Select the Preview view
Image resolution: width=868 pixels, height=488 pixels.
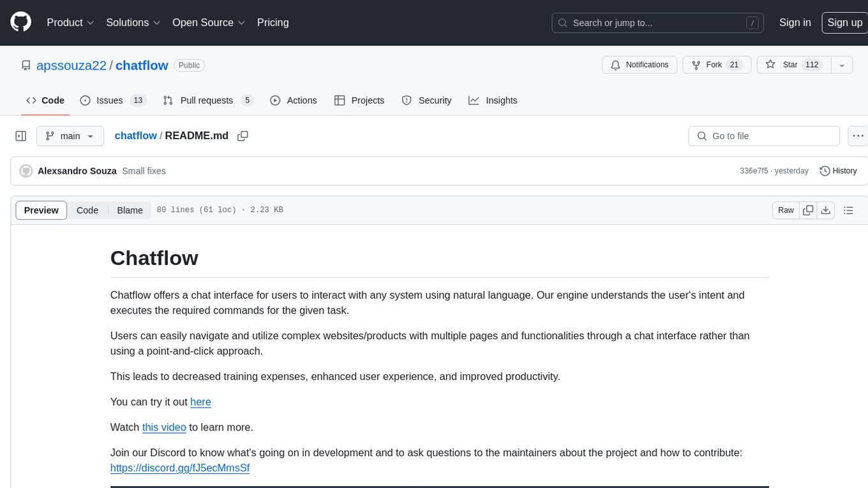coord(41,210)
